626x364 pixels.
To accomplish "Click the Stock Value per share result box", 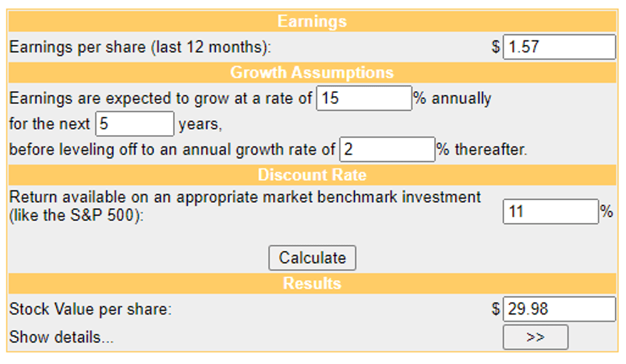I will point(558,309).
